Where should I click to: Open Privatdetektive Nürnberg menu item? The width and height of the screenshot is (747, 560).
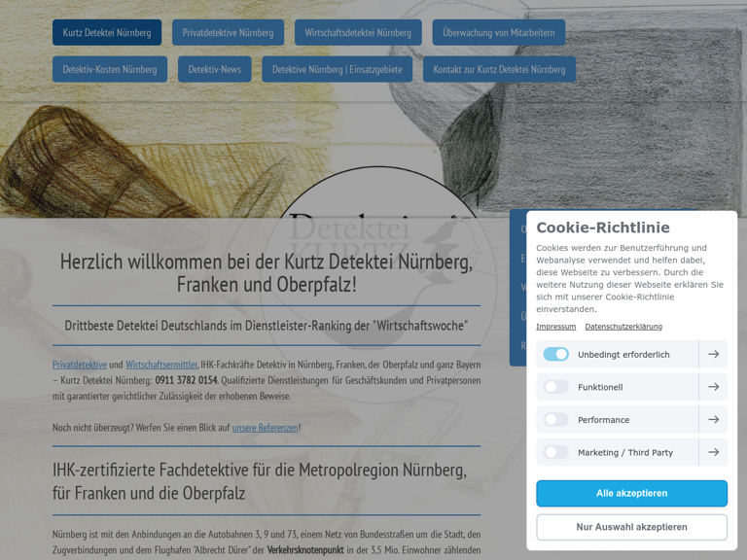coord(228,32)
